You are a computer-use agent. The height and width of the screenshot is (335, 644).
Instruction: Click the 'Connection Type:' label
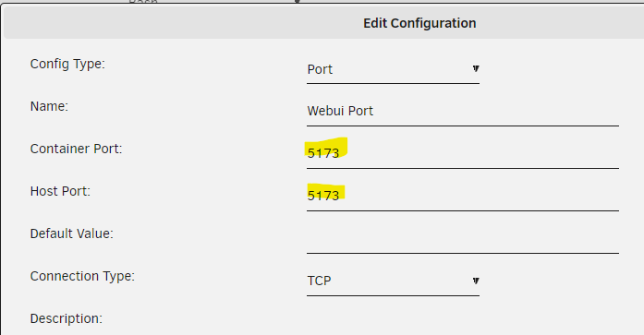tap(82, 276)
